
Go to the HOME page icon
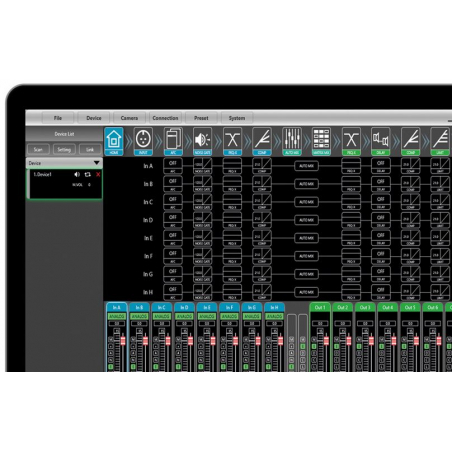(x=114, y=141)
